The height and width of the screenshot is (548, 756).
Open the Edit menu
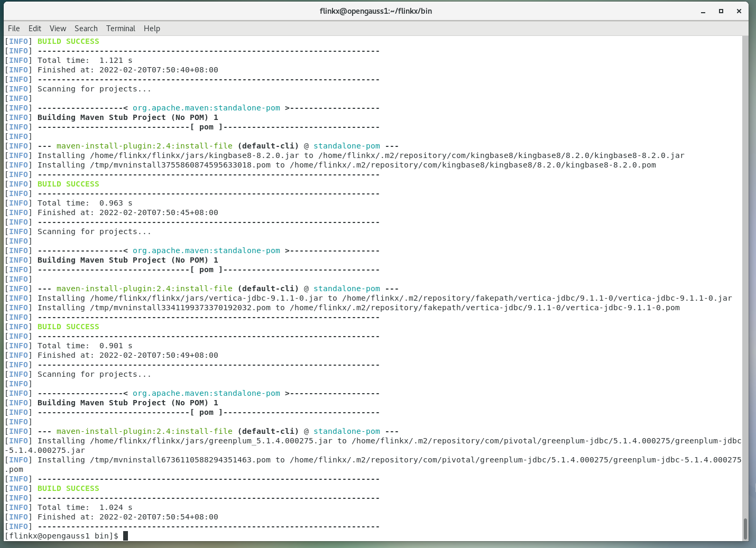pos(35,29)
